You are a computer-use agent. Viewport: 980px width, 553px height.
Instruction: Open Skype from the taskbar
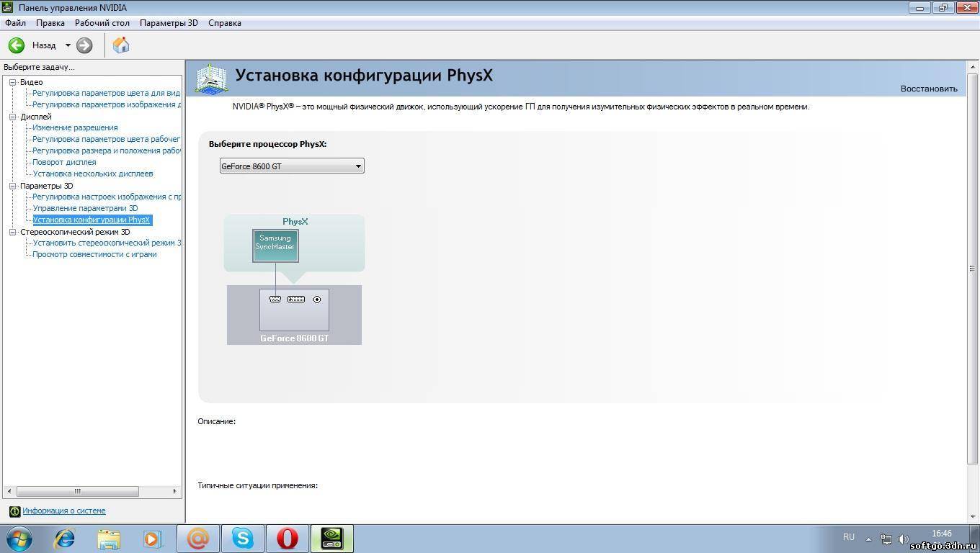click(242, 539)
